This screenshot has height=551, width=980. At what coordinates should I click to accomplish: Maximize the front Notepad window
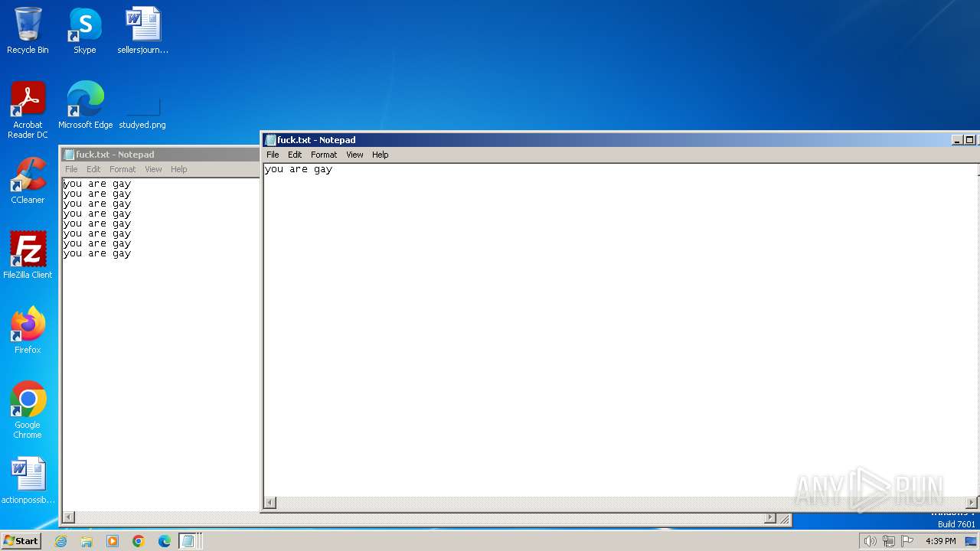[x=969, y=140]
